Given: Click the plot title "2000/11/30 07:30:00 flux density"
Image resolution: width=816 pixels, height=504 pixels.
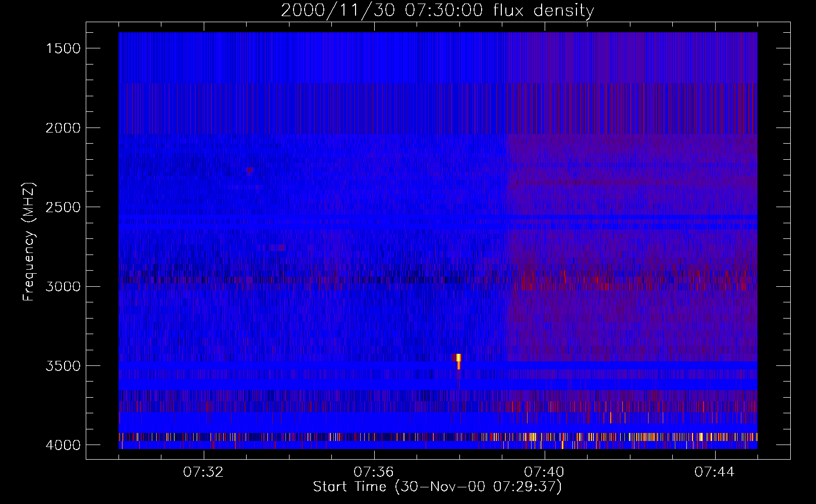Looking at the screenshot, I should 437,11.
